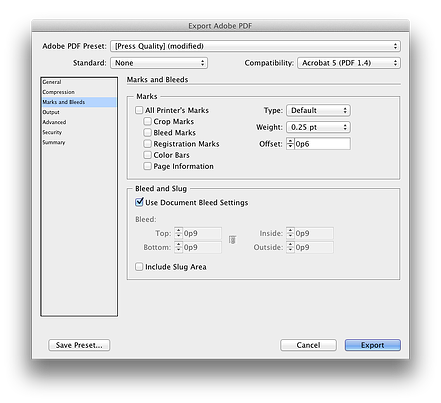
Task: Enable Include Slug Area checkbox
Action: click(139, 267)
